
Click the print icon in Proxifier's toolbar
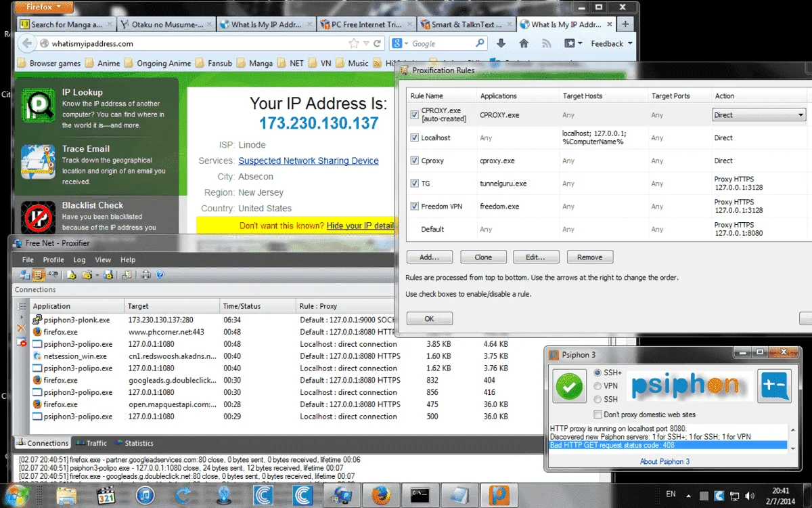(x=145, y=275)
